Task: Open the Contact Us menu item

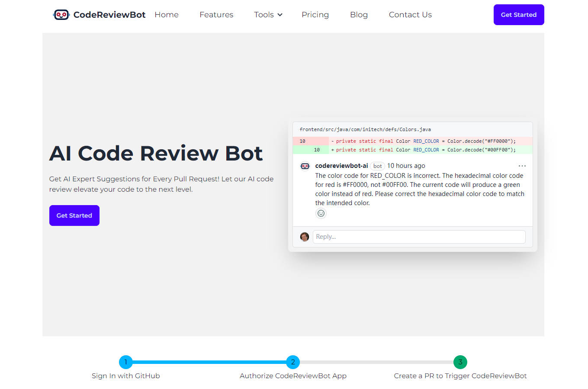Action: coord(410,15)
